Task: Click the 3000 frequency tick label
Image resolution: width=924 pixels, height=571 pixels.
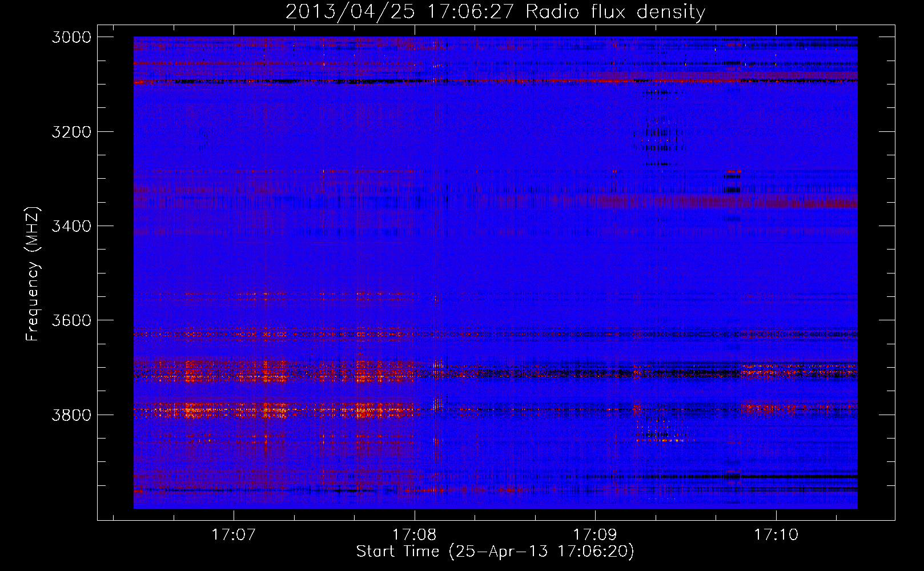Action: [71, 37]
